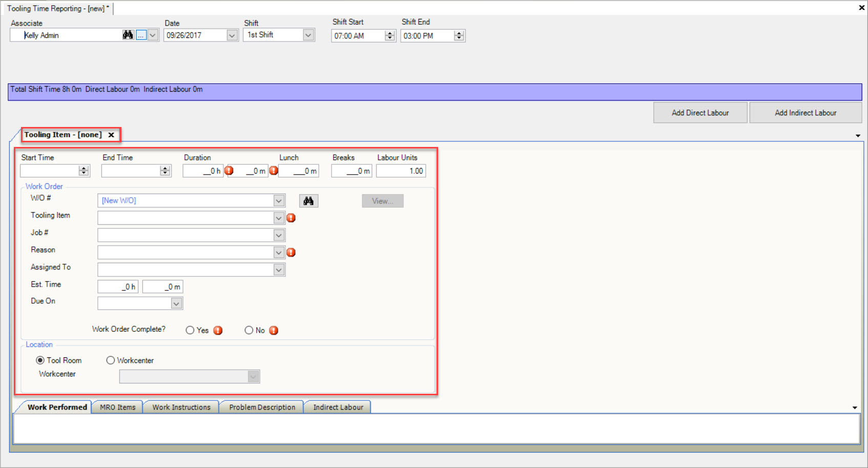Click the Est. Time hours field

pos(118,287)
